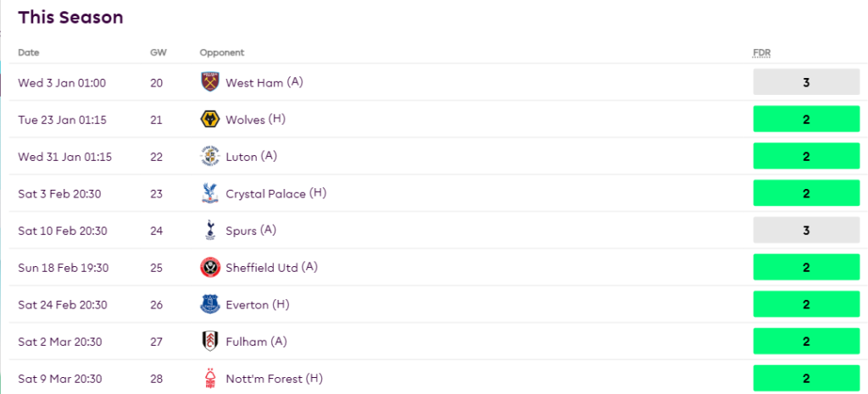Click the Opponent column header
Image resolution: width=868 pixels, height=394 pixels.
(222, 53)
